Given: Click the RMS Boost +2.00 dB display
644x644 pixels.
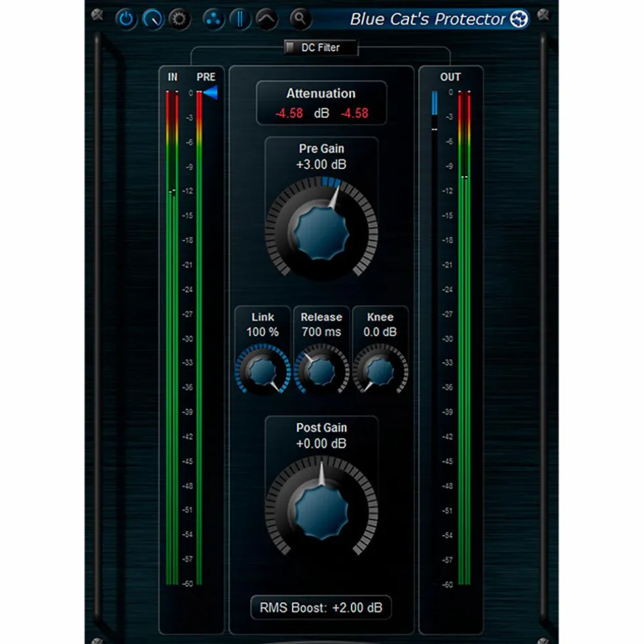Looking at the screenshot, I should pos(321,607).
